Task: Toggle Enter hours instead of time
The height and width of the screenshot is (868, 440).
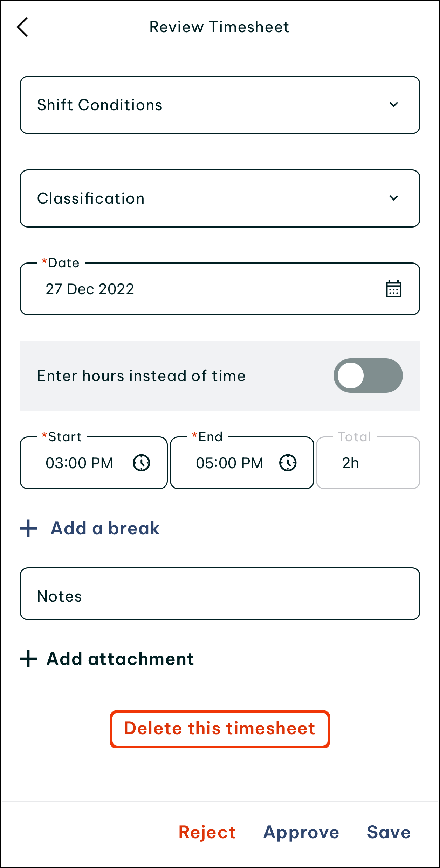Action: tap(368, 376)
